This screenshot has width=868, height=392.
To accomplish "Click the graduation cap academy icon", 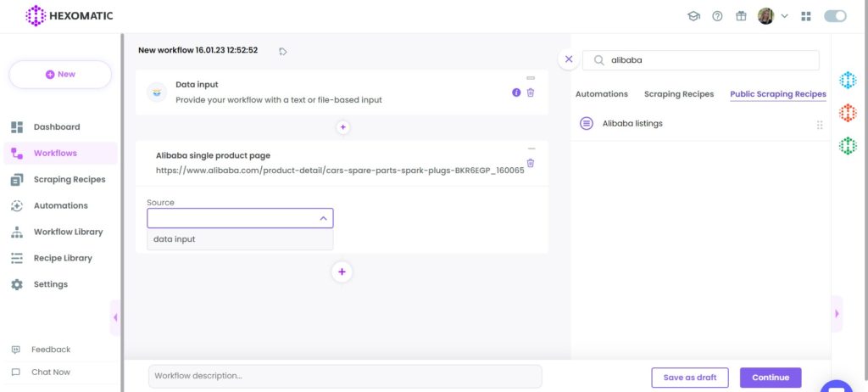I will tap(693, 16).
